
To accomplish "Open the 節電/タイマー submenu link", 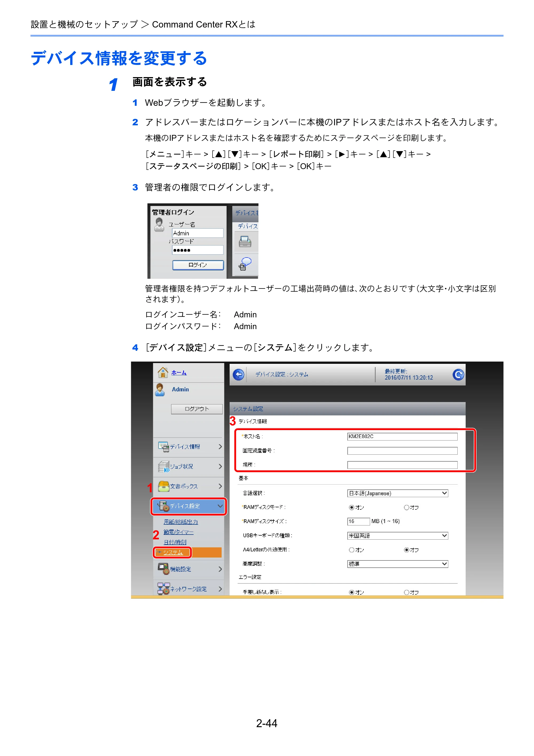I will 179,532.
